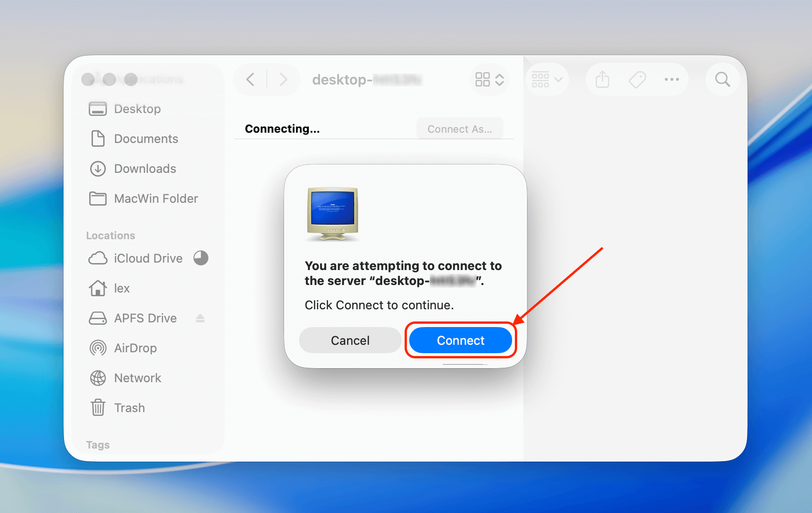812x513 pixels.
Task: Select MacWin Folder in sidebar
Action: pyautogui.click(x=156, y=199)
